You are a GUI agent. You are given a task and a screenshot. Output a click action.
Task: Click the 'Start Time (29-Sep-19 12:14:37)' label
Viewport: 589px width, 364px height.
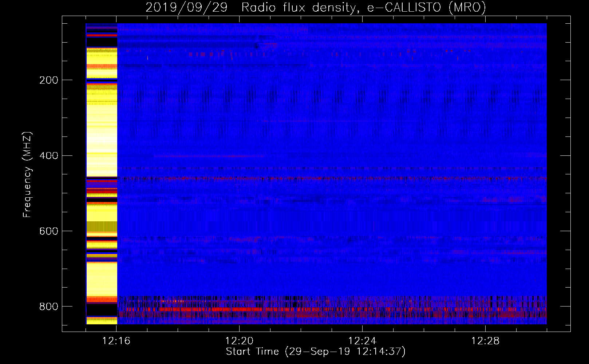(316, 352)
